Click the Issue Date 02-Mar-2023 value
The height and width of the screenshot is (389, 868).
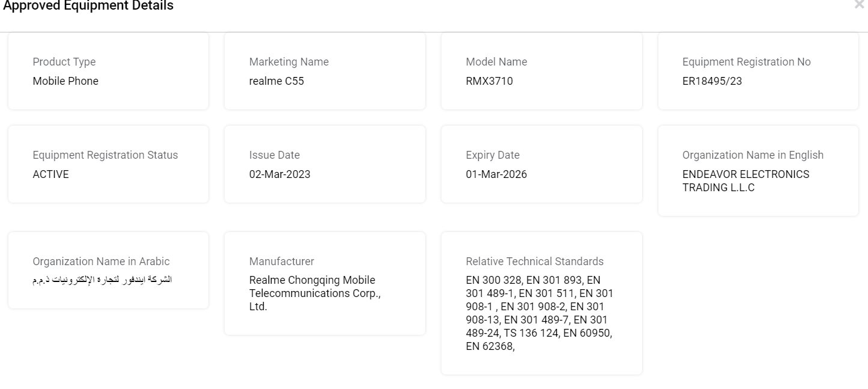point(280,174)
